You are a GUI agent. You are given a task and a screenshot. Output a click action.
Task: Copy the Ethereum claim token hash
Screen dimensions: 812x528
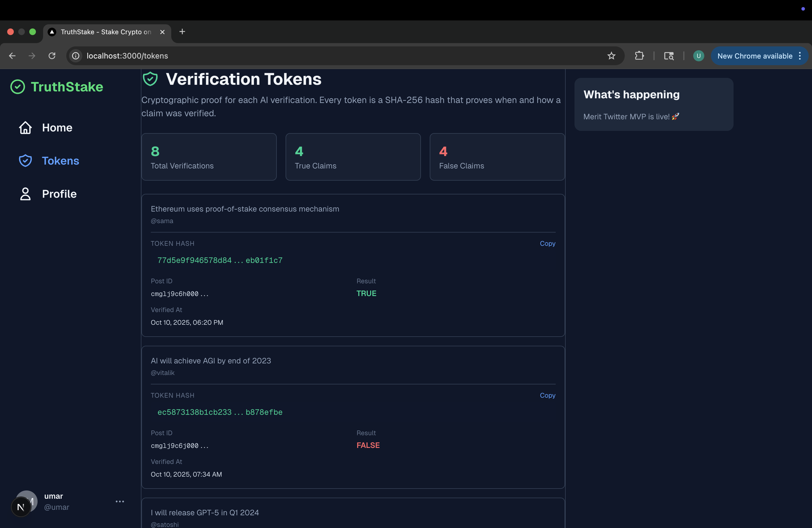click(547, 244)
